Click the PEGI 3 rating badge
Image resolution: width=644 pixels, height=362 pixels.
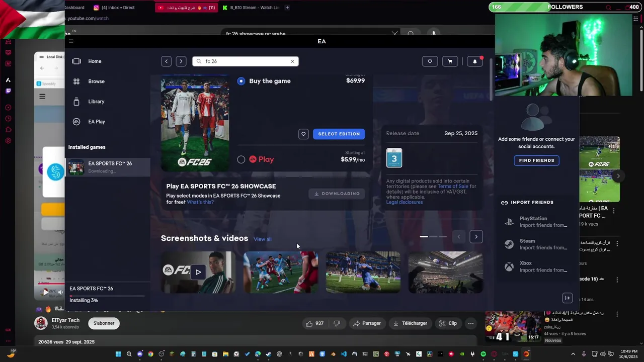[x=394, y=158]
